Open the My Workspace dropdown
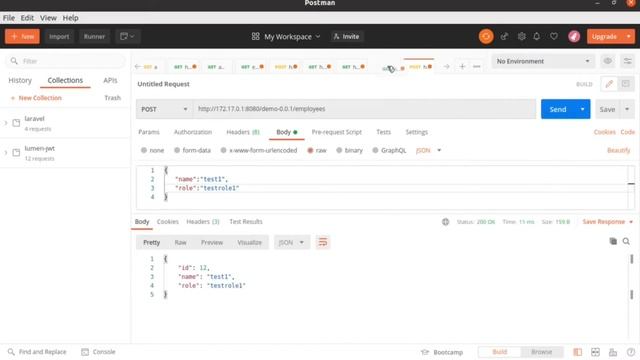This screenshot has height=360, width=640. point(286,36)
